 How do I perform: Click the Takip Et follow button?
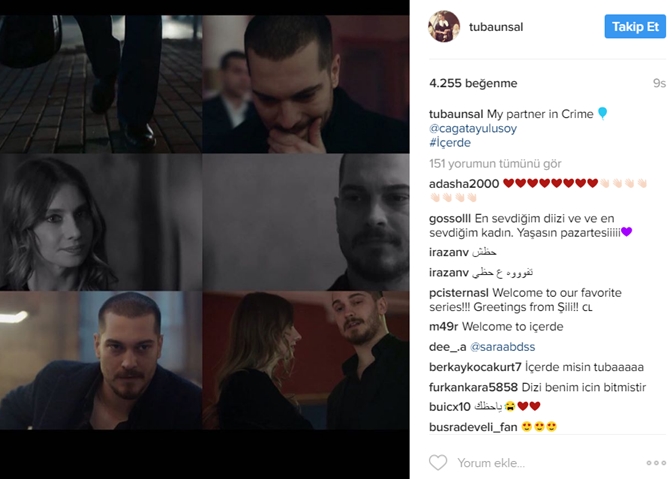(x=635, y=27)
